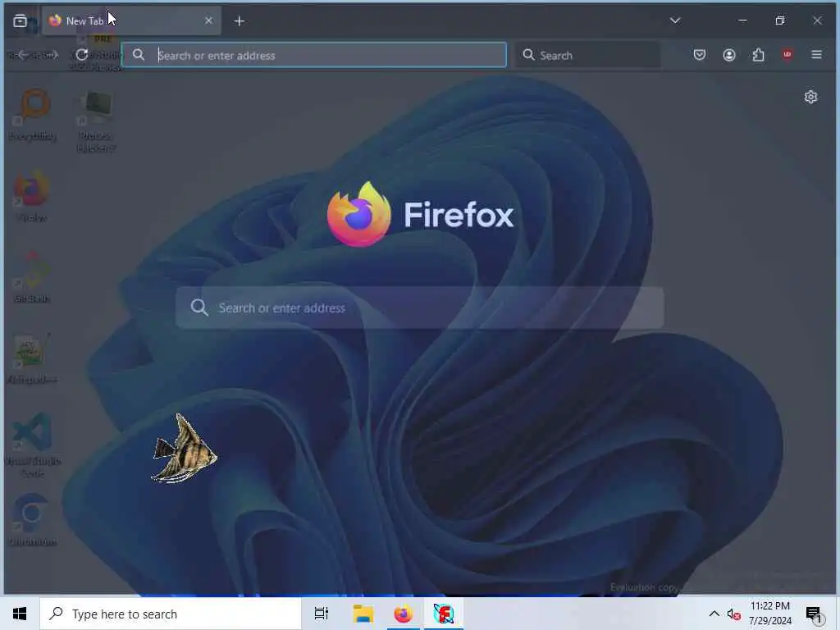The image size is (840, 630).
Task: Open the Windows Start menu
Action: coord(20,614)
